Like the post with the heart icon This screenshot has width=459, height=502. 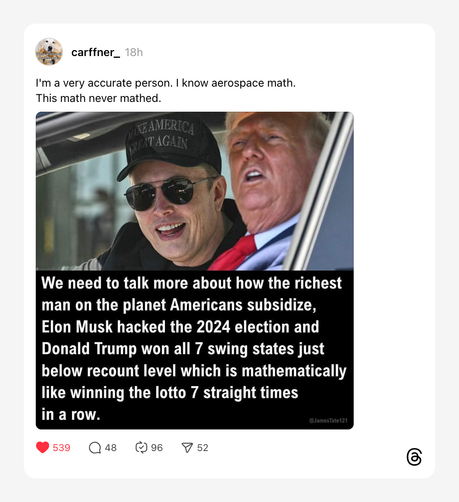(42, 447)
